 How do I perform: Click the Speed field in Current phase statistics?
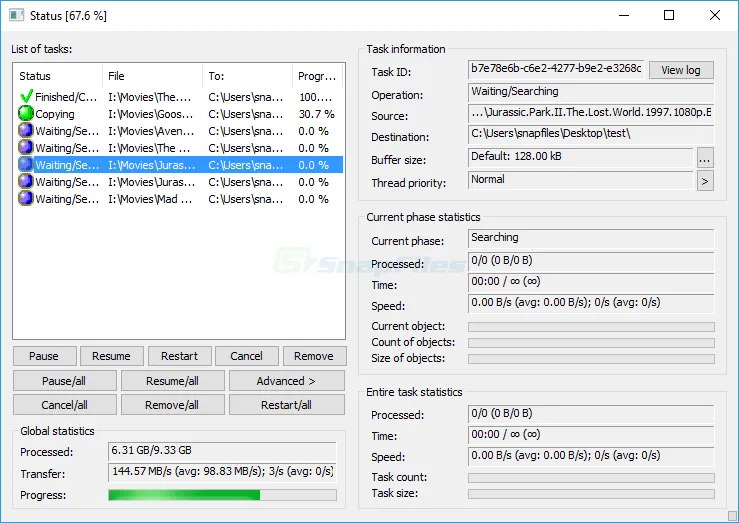pyautogui.click(x=591, y=303)
